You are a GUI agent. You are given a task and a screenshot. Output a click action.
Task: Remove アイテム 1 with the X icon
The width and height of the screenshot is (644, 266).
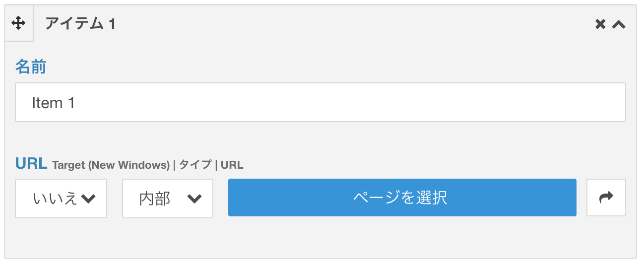600,24
